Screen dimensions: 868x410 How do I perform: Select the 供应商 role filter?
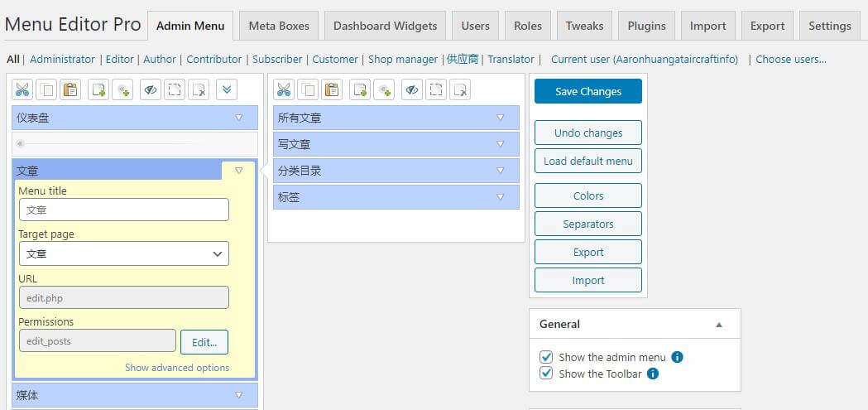tap(463, 60)
